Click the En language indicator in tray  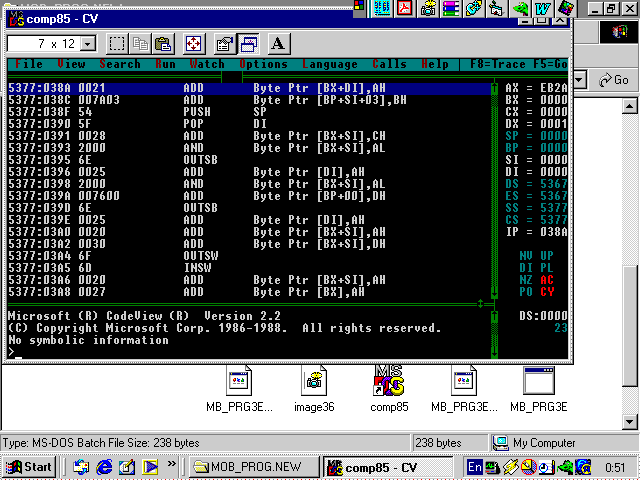(x=475, y=467)
